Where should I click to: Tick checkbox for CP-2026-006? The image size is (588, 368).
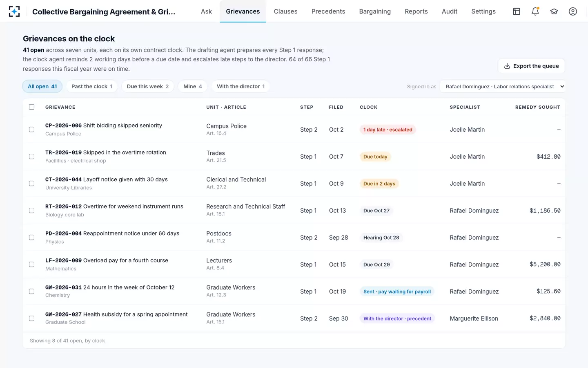point(32,130)
